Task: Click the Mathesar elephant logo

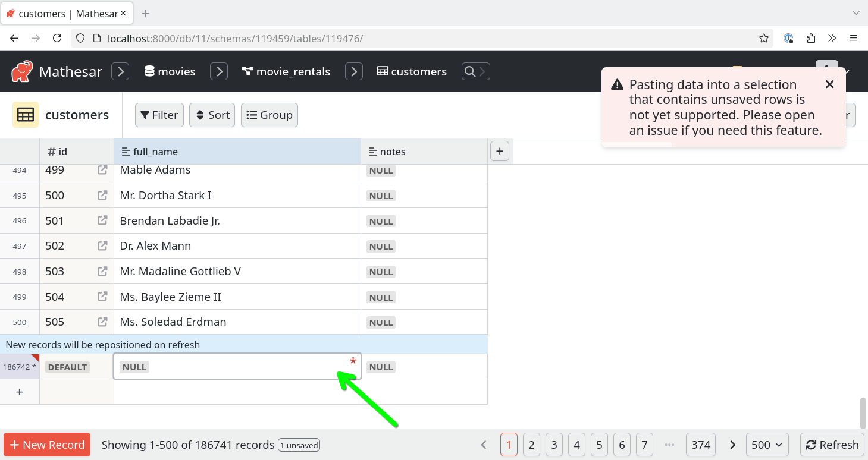Action: click(x=21, y=71)
